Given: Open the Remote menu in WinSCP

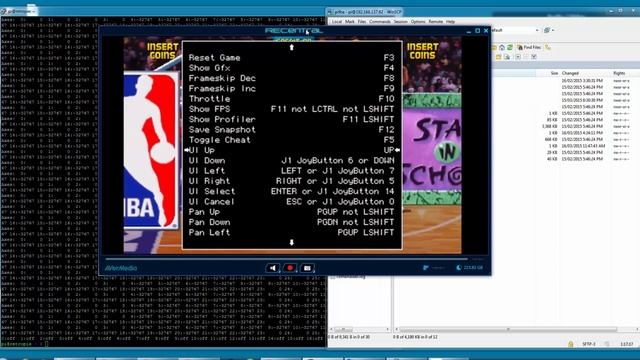Looking at the screenshot, I should click(x=436, y=22).
